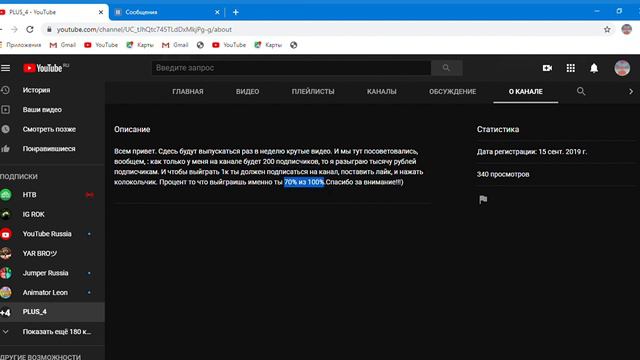Viewport: 640px width, 360px height.
Task: Switch to the Сообщения browser tab
Action: click(167, 12)
